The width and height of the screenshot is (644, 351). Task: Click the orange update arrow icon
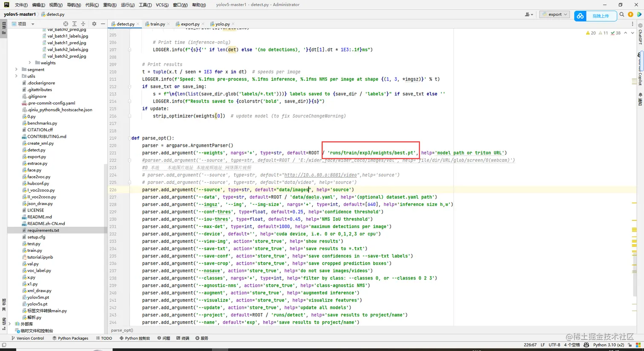(630, 14)
